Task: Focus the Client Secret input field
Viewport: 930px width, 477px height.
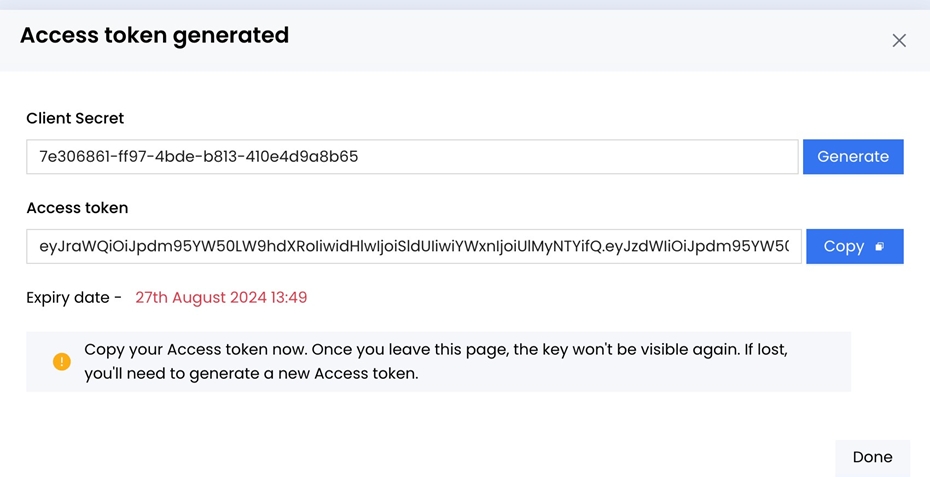Action: tap(412, 157)
